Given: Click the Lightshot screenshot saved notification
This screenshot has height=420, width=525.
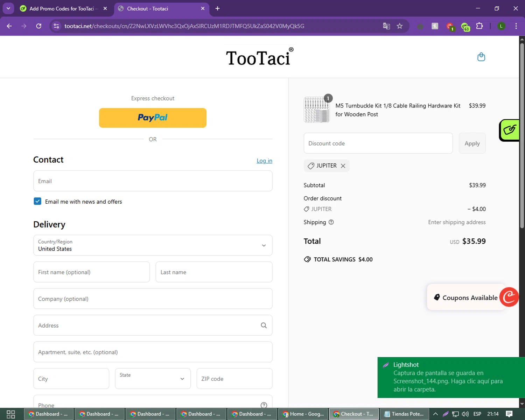Looking at the screenshot, I should (451, 377).
